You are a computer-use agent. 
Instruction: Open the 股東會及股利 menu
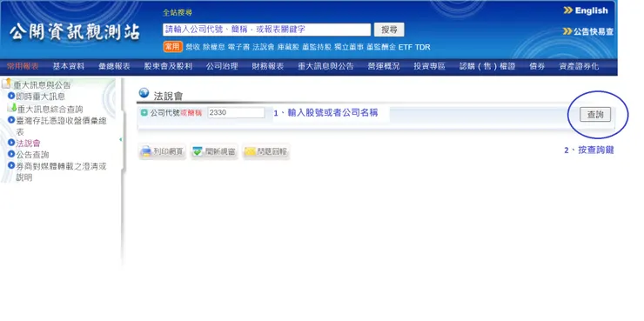pyautogui.click(x=168, y=66)
